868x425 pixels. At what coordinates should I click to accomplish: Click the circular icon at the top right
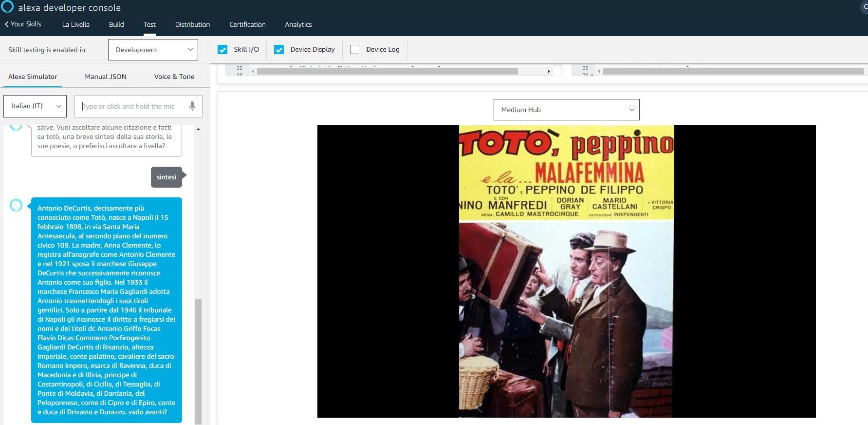[864, 7]
